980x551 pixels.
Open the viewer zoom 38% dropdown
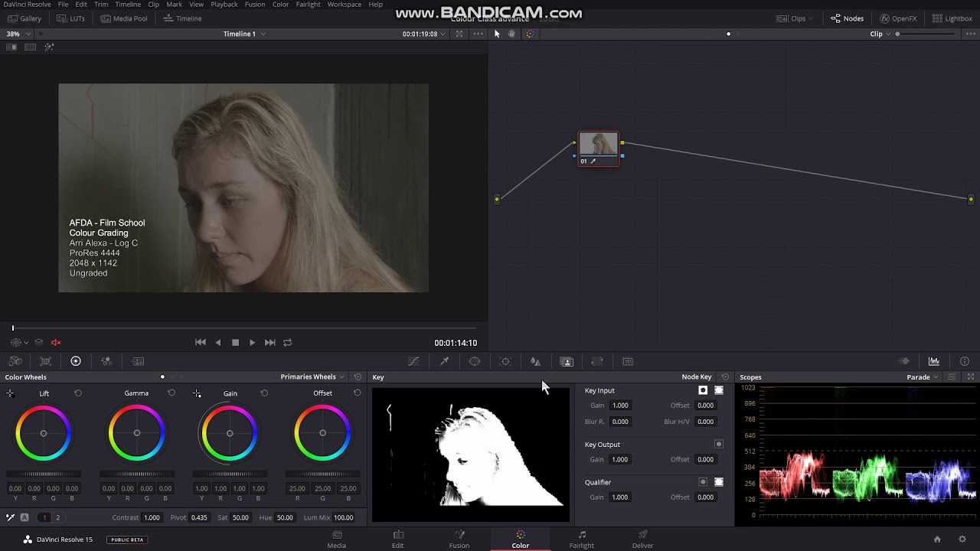18,34
